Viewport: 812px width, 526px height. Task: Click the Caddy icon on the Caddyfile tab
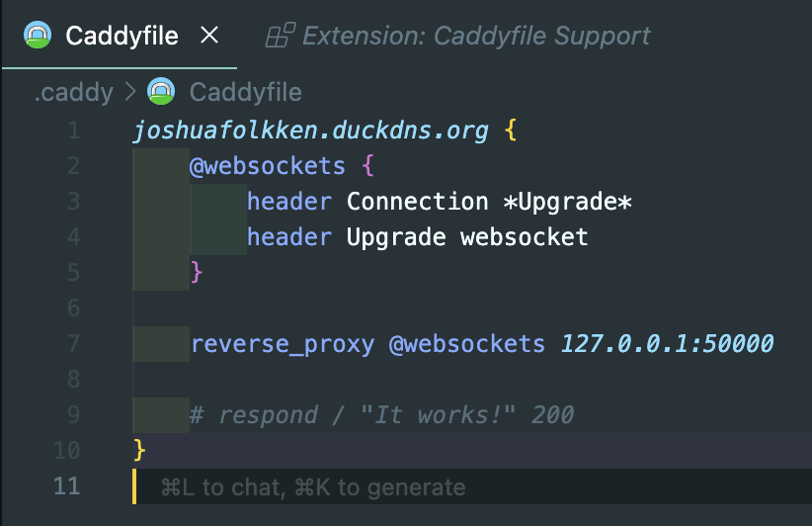(38, 37)
